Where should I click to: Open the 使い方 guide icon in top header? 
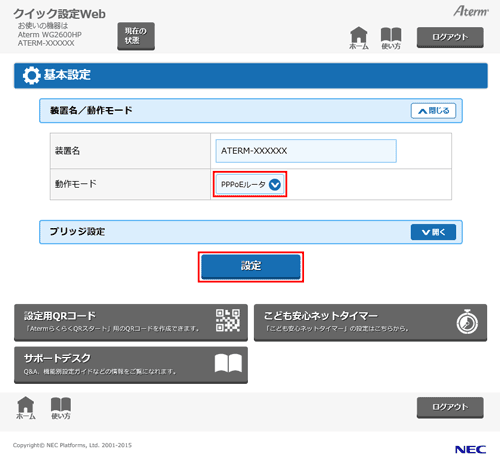[391, 38]
